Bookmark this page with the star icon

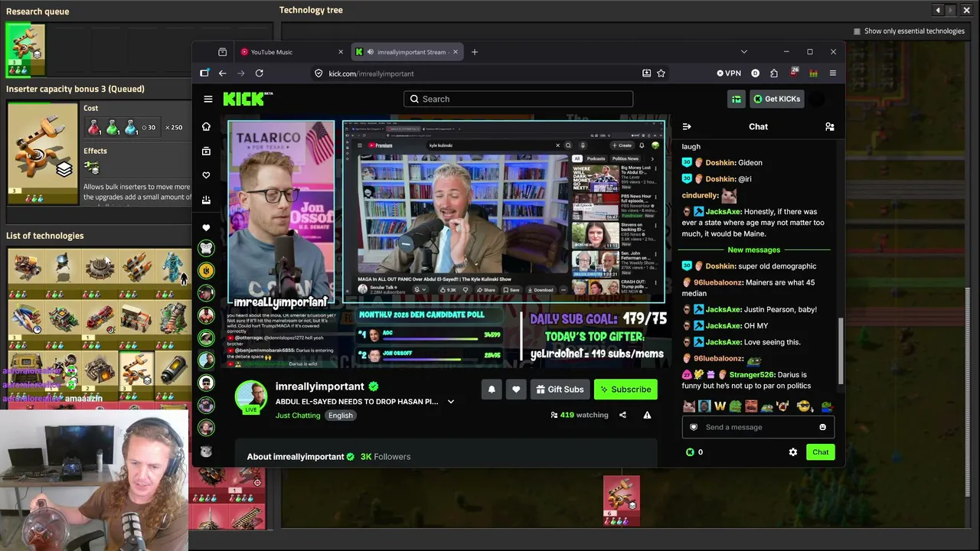click(x=661, y=73)
